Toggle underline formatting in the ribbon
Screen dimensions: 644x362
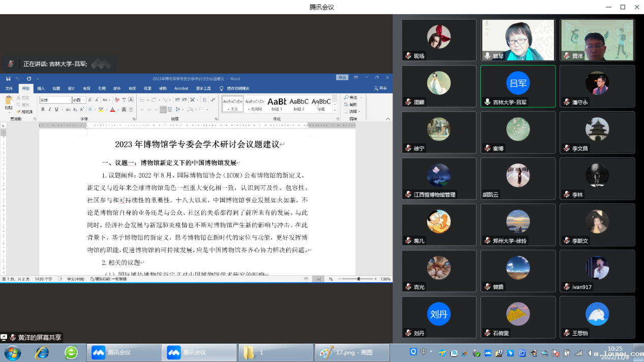[x=56, y=109]
